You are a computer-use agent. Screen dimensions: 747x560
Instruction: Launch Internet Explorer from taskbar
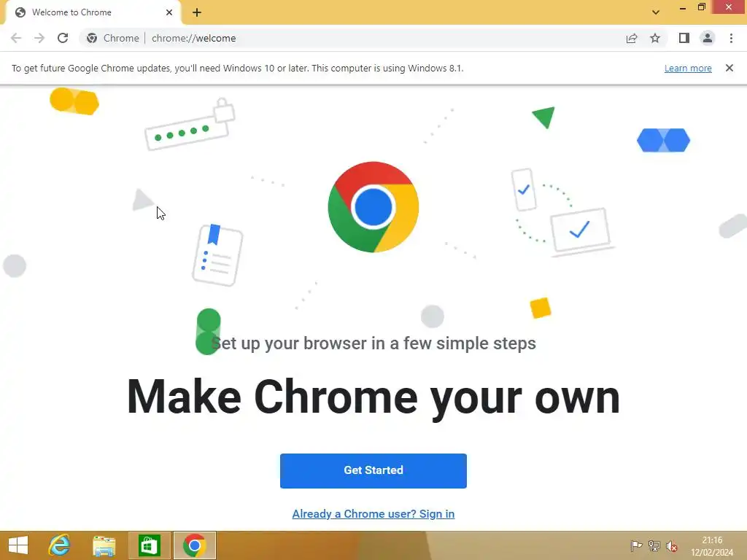click(x=60, y=545)
